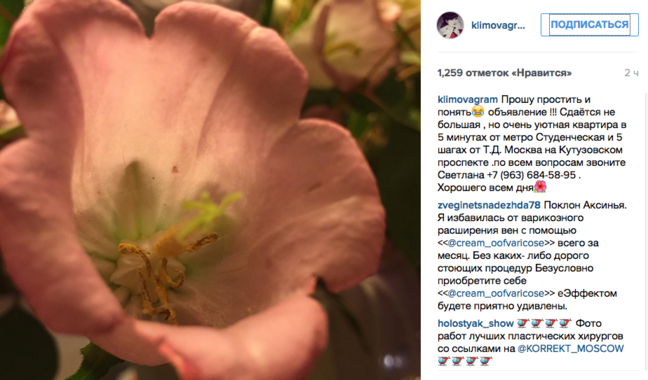Screen dimensions: 648x380
Task: Open commenter holostyak_show profile
Action: tap(476, 323)
